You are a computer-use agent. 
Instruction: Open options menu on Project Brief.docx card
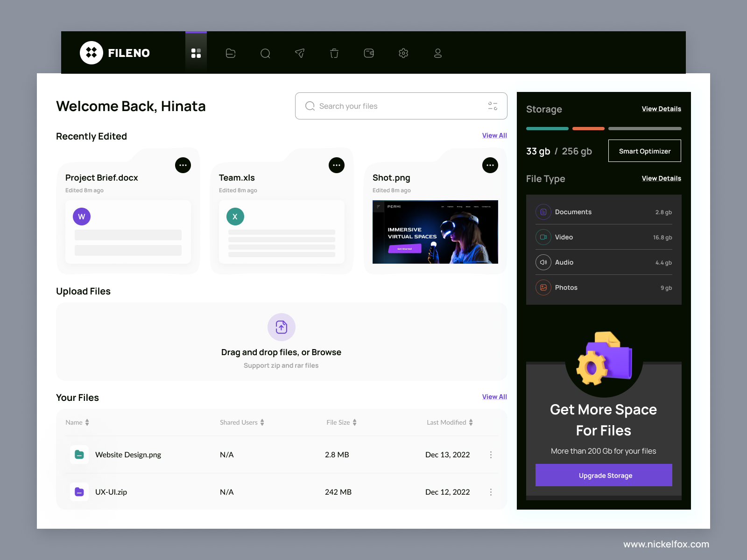[x=183, y=165]
